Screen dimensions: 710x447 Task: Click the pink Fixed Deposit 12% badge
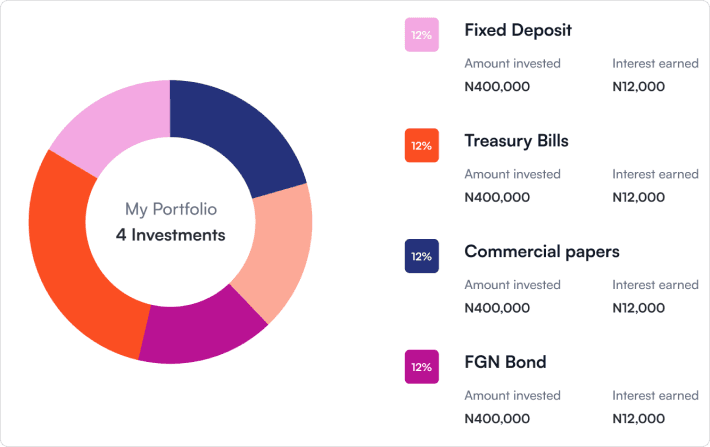(421, 35)
